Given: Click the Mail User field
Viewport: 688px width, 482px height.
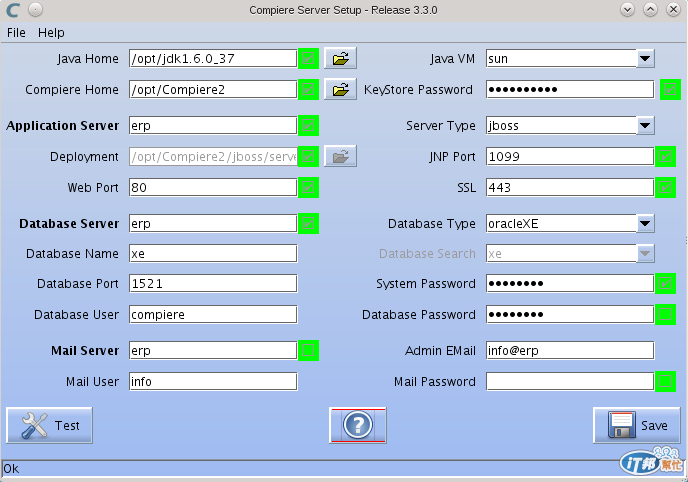Looking at the screenshot, I should (x=213, y=381).
